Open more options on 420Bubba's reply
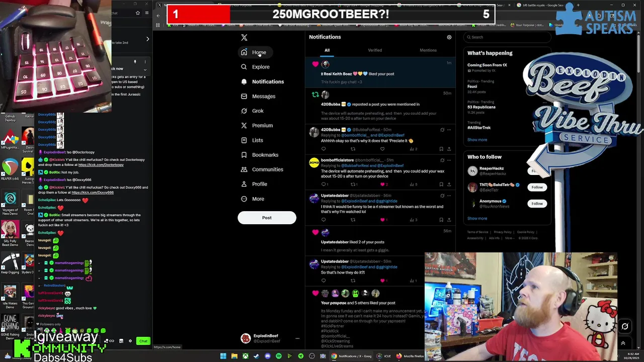 coord(449,130)
